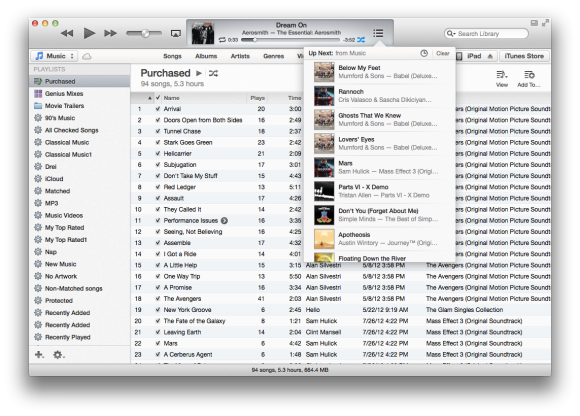Select the Music Videos playlist
Viewport: 580px width, 416px height.
[x=80, y=216]
